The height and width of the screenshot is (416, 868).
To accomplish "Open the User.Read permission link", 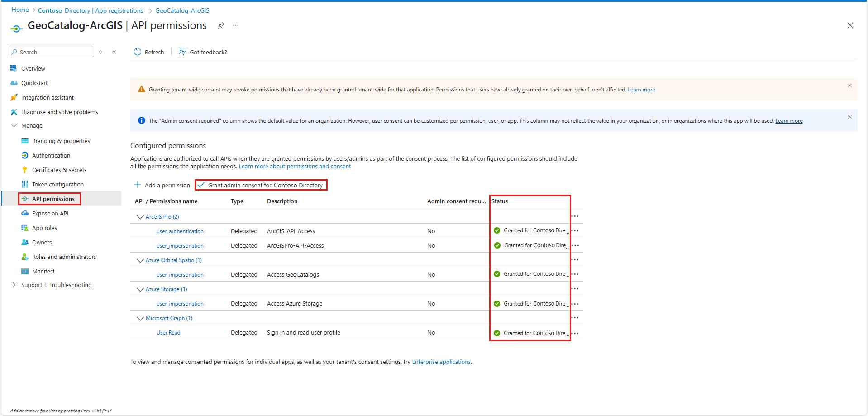I will (x=168, y=333).
